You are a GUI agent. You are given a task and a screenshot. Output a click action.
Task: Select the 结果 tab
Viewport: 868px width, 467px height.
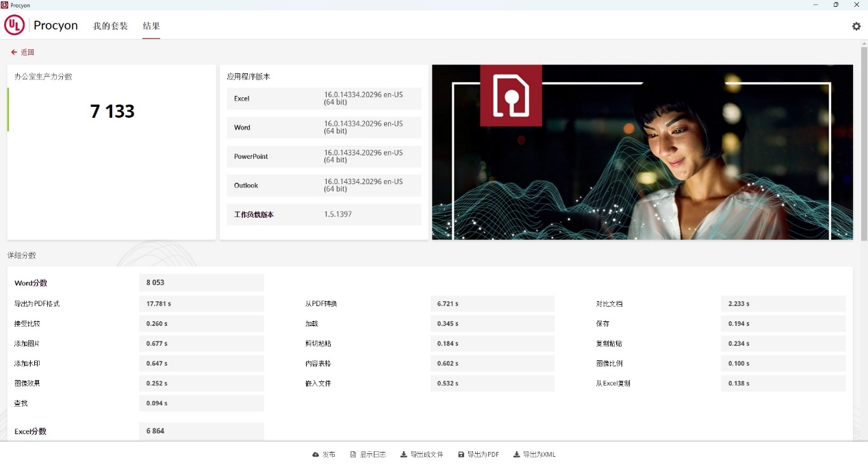pos(151,26)
